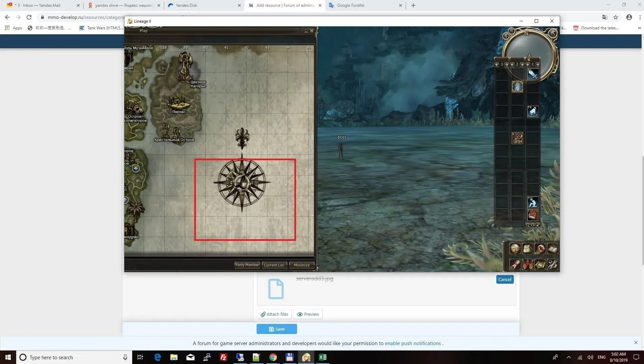Bookmark this page with star icon
644x364 pixels.
(616, 17)
